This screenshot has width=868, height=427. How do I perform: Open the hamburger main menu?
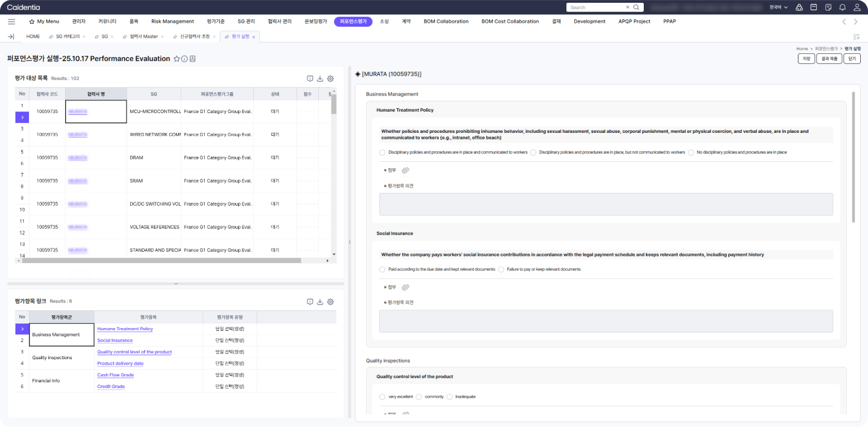(x=12, y=22)
